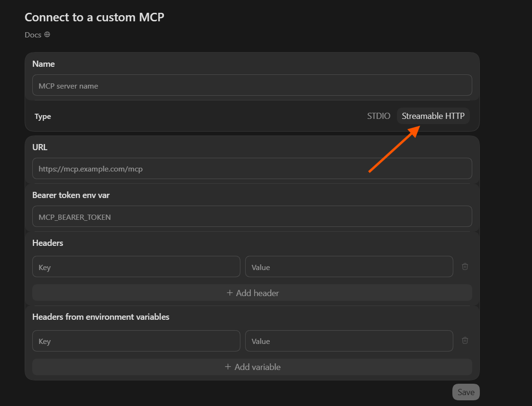Select the Streamable HTTP type option

tap(433, 116)
